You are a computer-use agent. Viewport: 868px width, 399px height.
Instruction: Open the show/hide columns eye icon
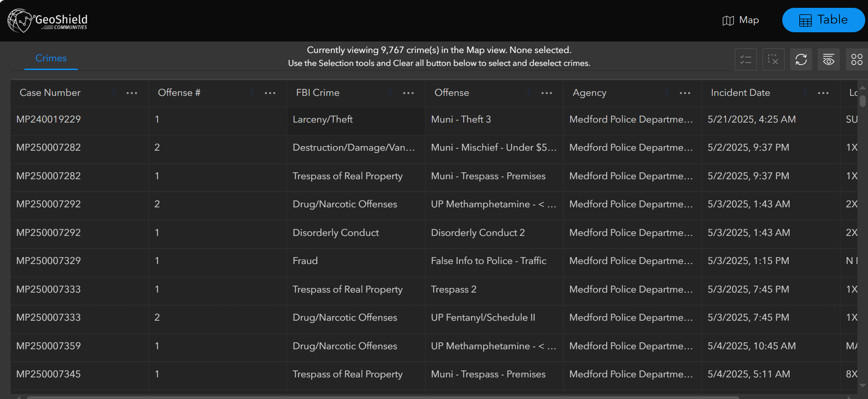point(828,59)
